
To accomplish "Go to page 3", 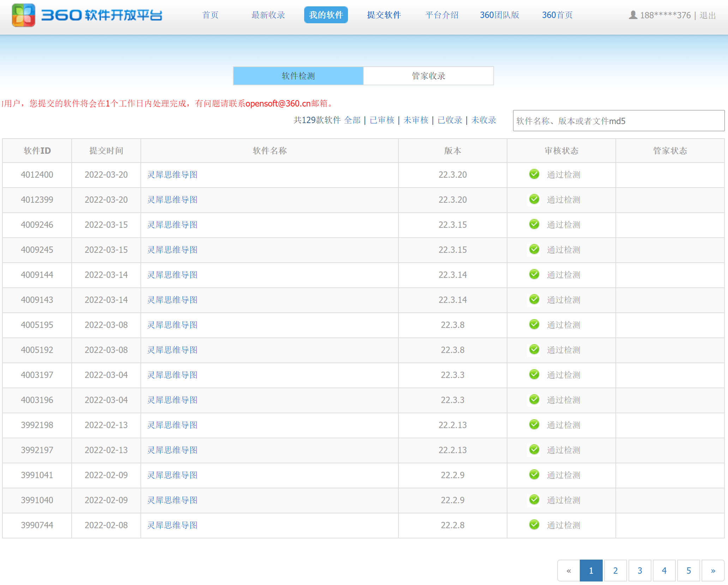I will coord(640,571).
